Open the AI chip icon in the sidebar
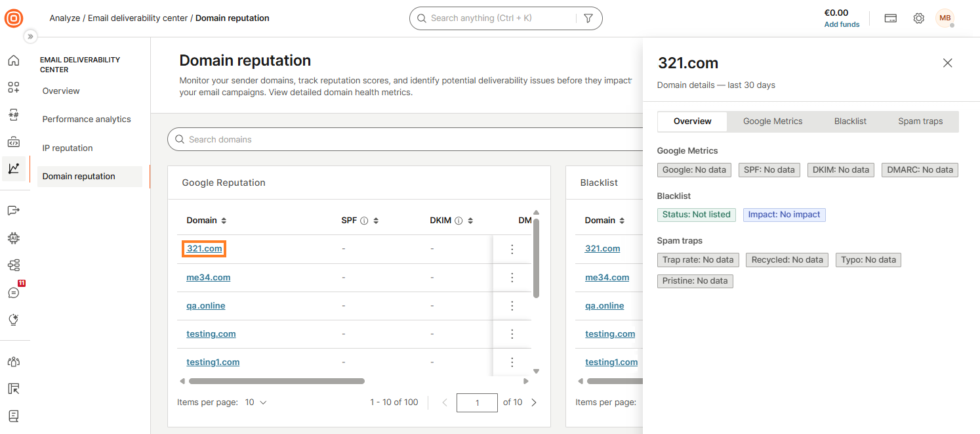Viewport: 980px width, 434px height. point(14,238)
